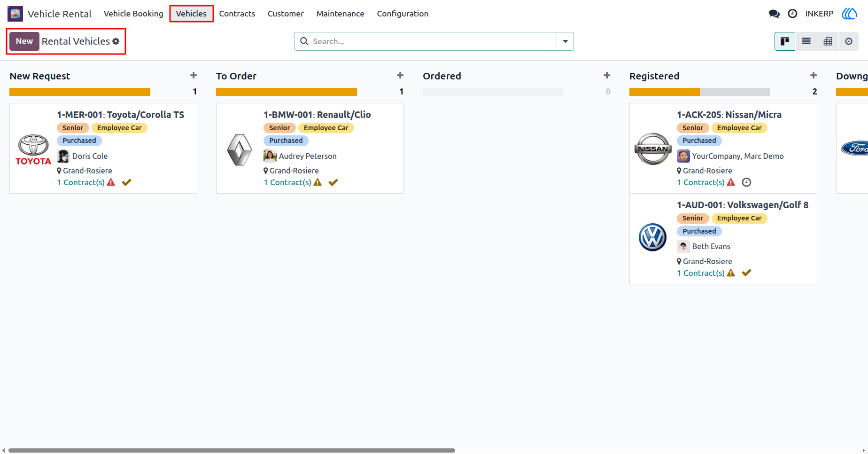The image size is (868, 454).
Task: Open the Configuration menu
Action: pos(403,14)
